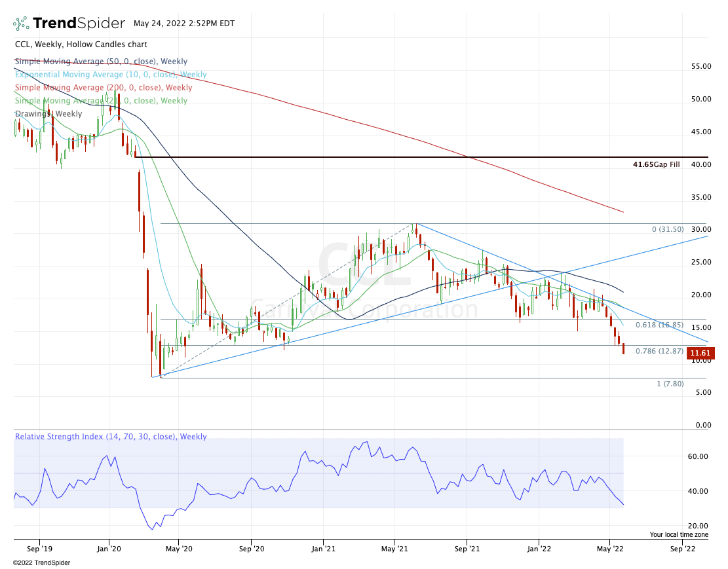Click the 35.00 price axis label

tap(701, 197)
